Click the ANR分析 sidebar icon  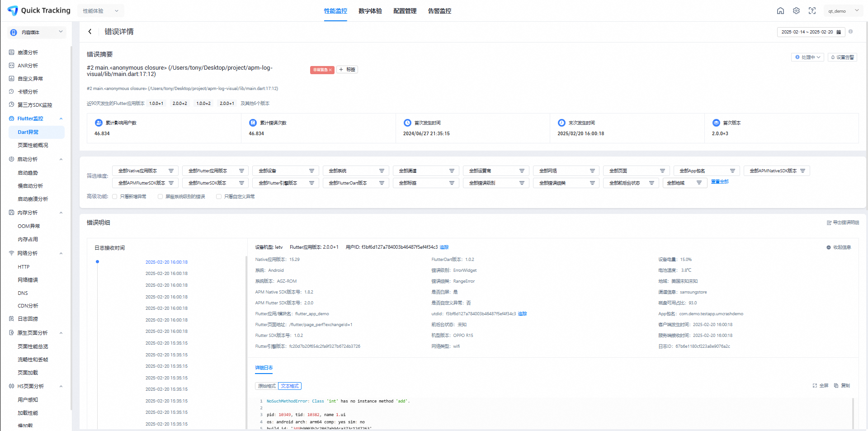pyautogui.click(x=12, y=66)
